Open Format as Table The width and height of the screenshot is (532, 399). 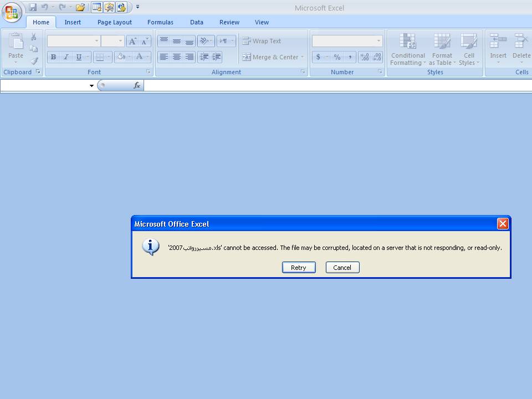(x=442, y=49)
